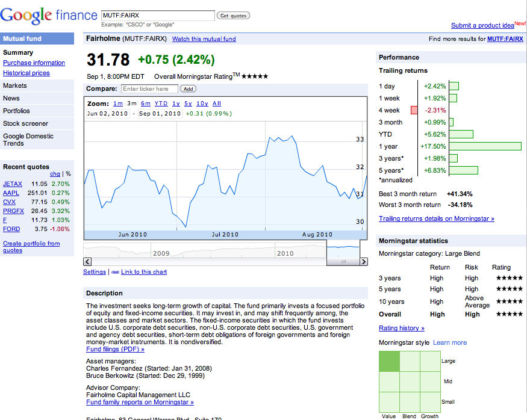
Task: Open Fund filings (PDF) link
Action: [x=115, y=349]
